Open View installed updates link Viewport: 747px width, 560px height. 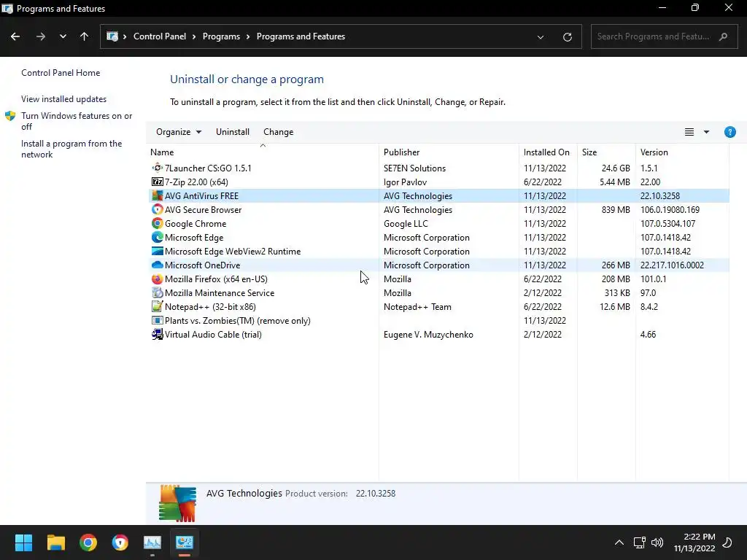pyautogui.click(x=64, y=99)
